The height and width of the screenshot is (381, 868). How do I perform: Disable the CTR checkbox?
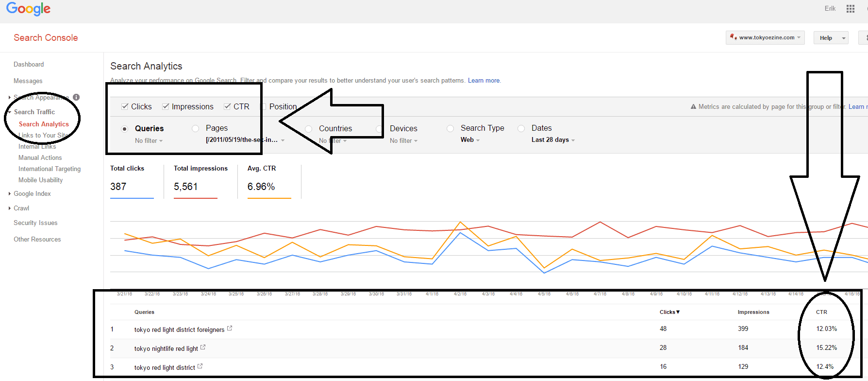click(x=227, y=106)
